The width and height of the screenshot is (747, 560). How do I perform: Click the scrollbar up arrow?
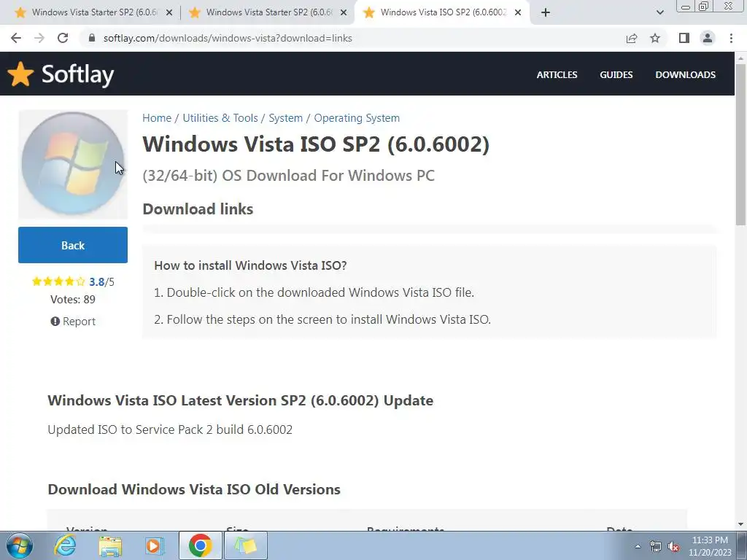coord(740,58)
